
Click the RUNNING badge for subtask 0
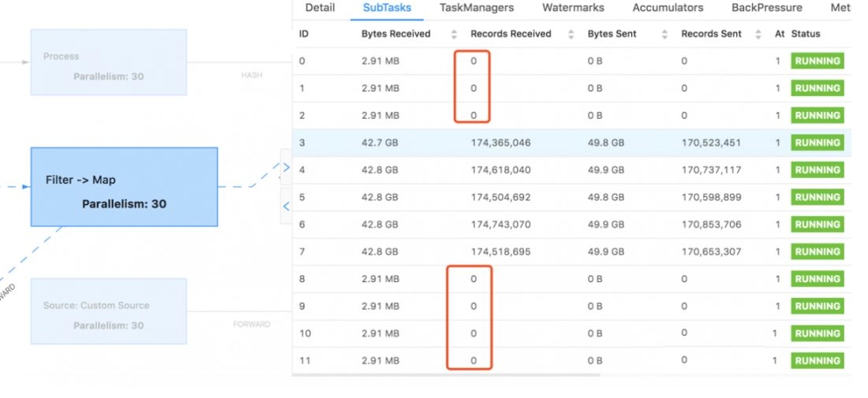(x=817, y=61)
